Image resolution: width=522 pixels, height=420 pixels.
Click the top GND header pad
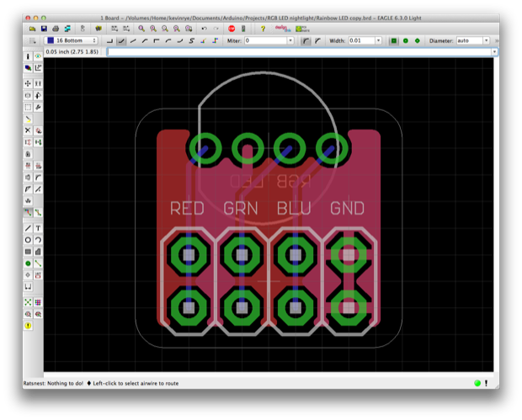pyautogui.click(x=349, y=255)
